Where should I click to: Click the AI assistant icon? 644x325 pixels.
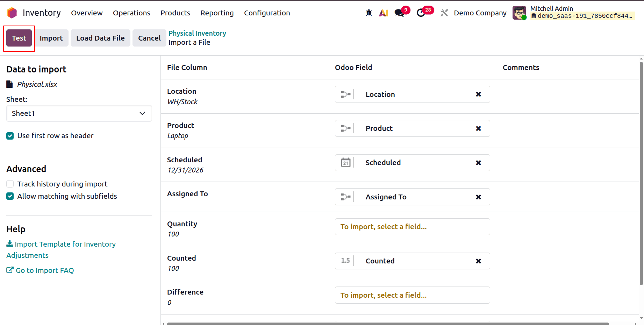384,13
